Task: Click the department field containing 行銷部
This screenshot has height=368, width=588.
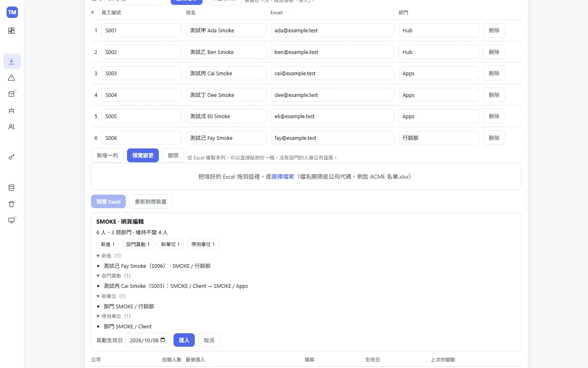Action: [439, 138]
